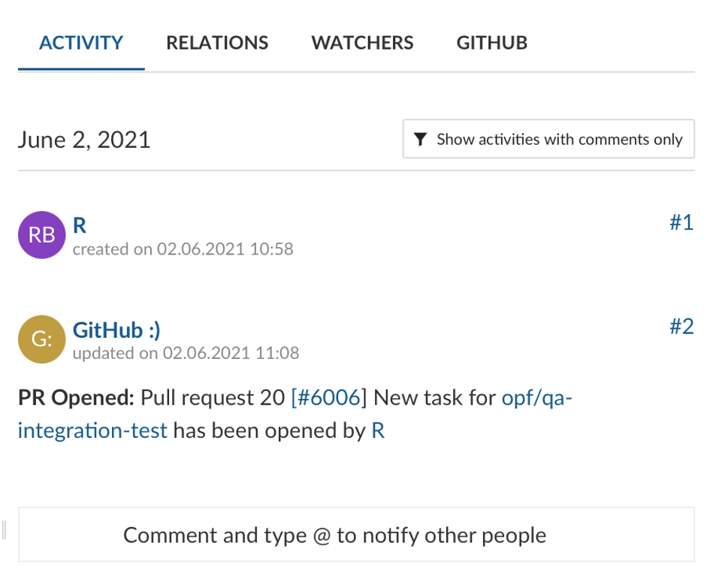Open the GitHub :) user profile link
The height and width of the screenshot is (588, 710).
point(116,330)
